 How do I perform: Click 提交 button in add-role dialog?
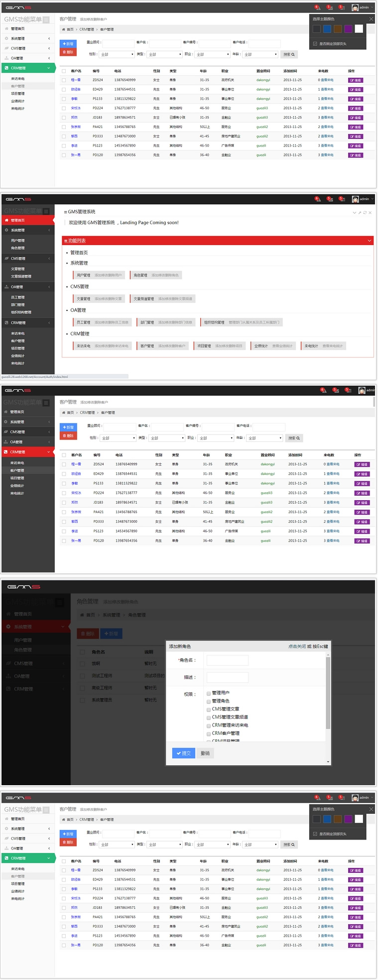coord(183,753)
